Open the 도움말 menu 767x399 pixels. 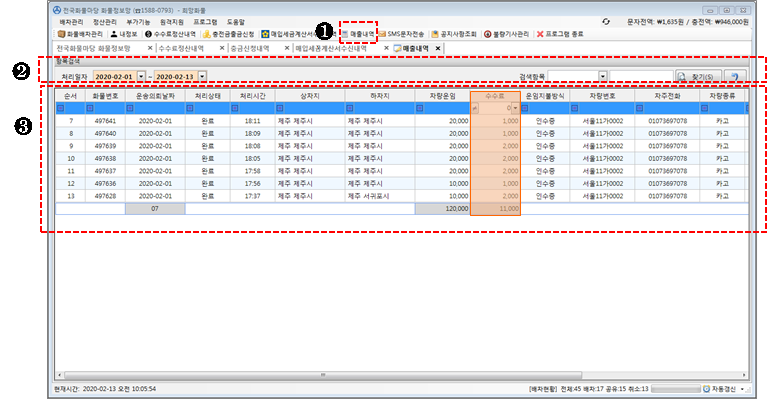coord(235,22)
